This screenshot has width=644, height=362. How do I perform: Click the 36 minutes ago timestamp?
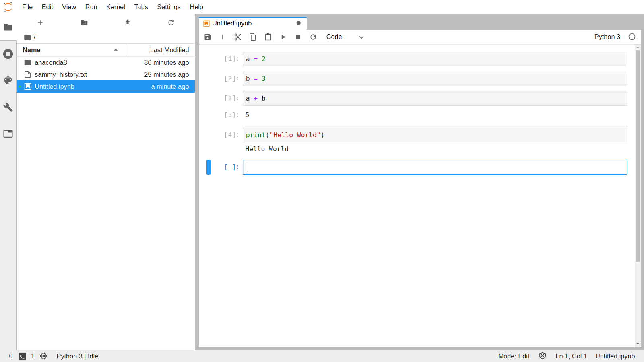click(167, 62)
